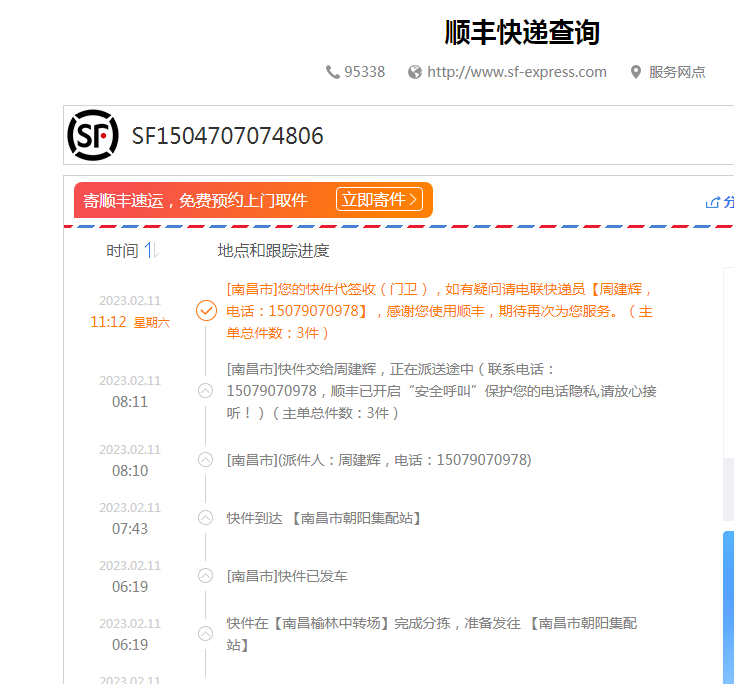Click the 11:12 星期六 timestamp

130,322
